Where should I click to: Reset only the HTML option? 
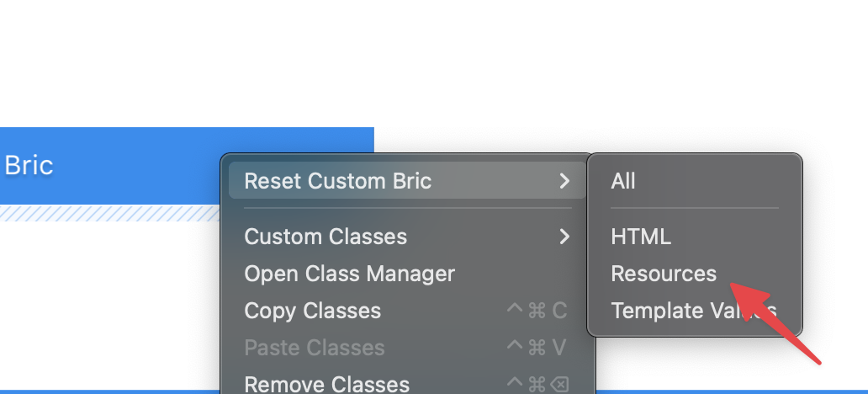point(641,237)
